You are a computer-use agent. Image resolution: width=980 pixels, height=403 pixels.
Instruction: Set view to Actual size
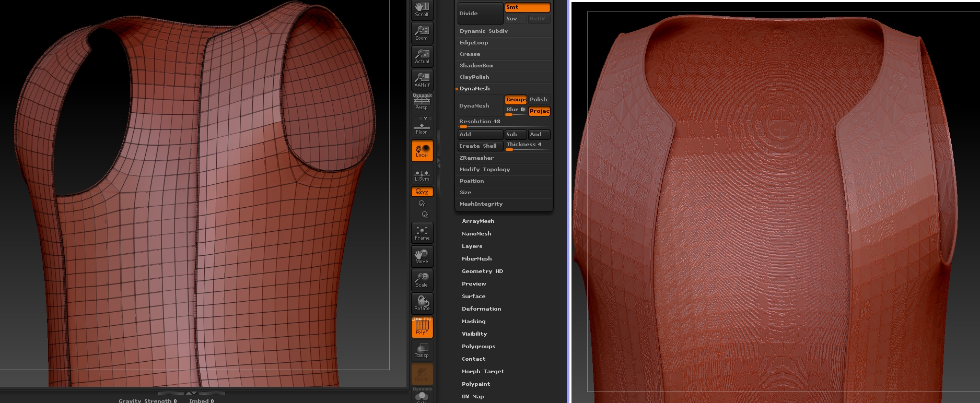point(422,56)
